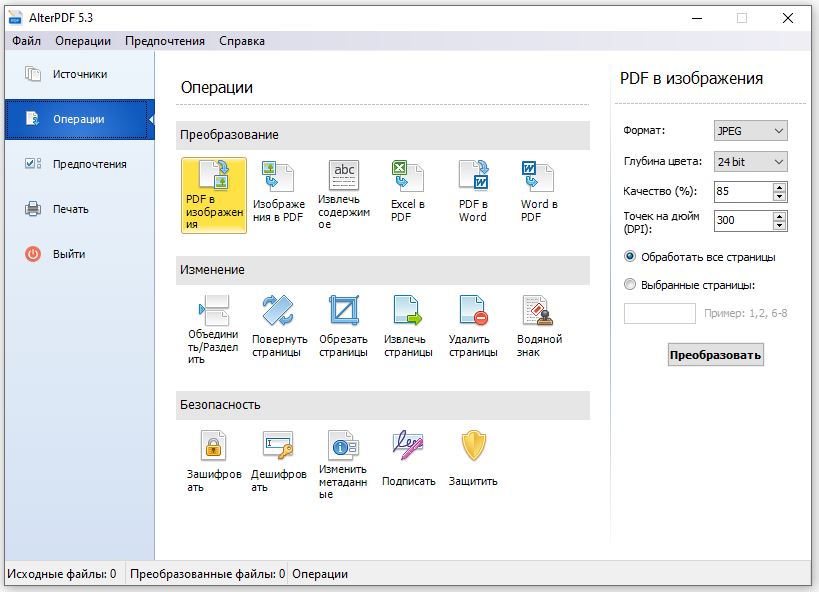Decrease Качество value with down arrow
This screenshot has height=592, width=819.
779,196
